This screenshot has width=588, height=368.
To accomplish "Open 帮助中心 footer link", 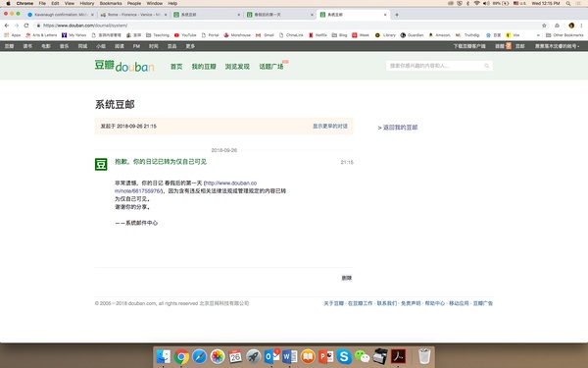I will (434, 303).
